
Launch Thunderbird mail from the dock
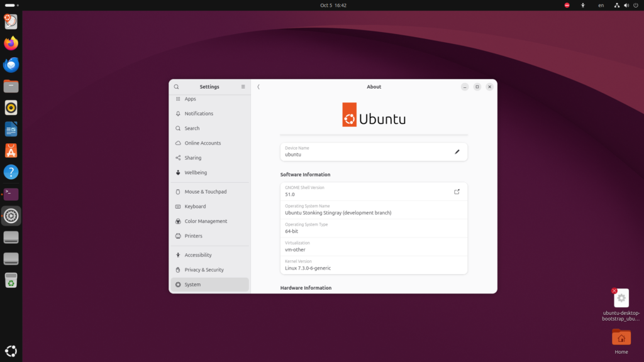tap(11, 65)
